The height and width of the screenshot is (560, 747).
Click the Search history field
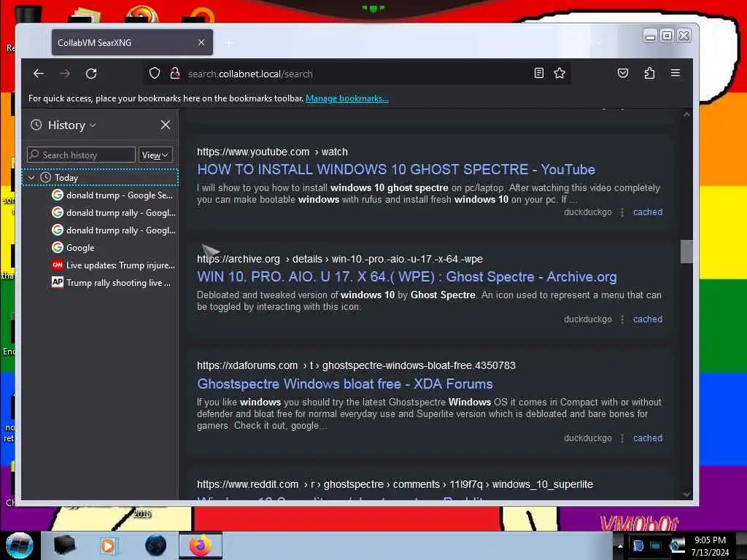tap(82, 155)
